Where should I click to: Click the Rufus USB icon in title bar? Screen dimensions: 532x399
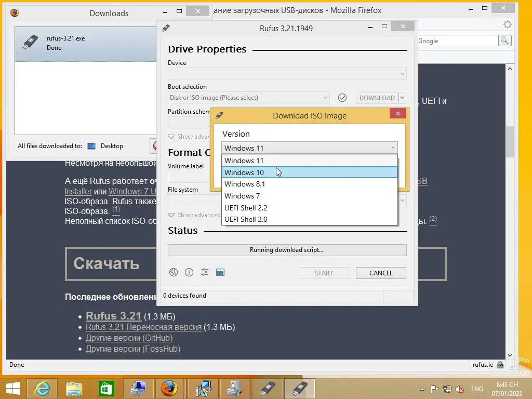pyautogui.click(x=166, y=28)
